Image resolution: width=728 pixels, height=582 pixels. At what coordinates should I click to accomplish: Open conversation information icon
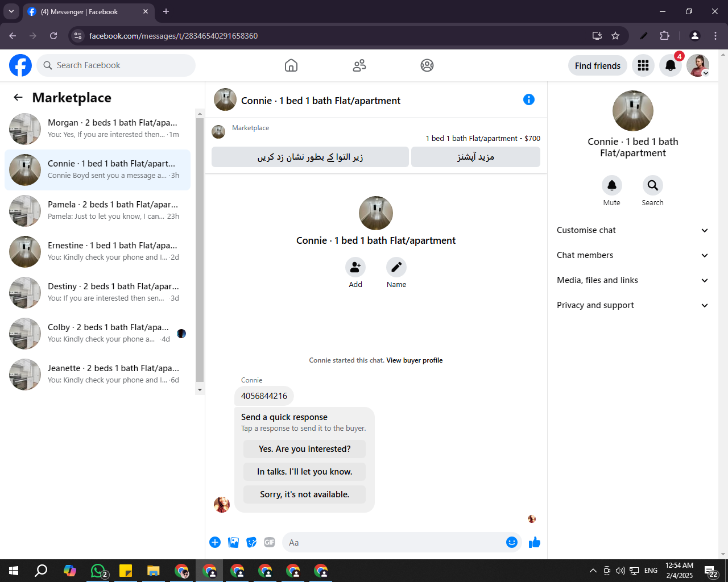pos(529,99)
